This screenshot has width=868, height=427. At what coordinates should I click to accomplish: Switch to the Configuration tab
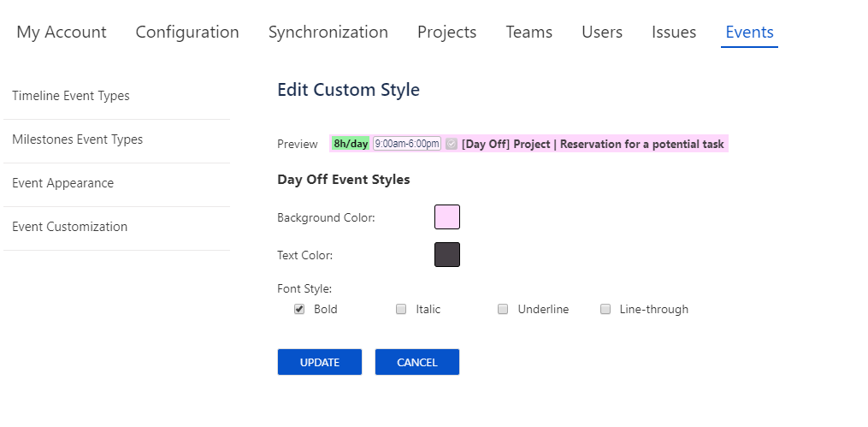(x=187, y=33)
